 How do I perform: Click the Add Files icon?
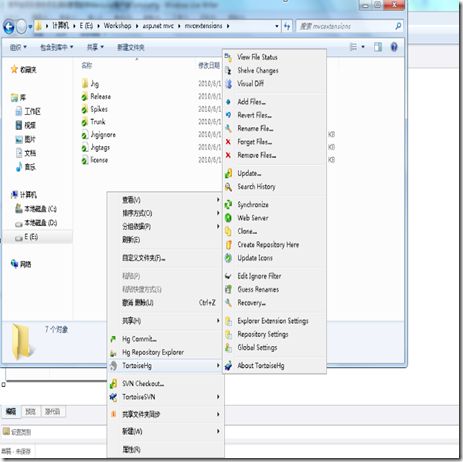point(228,102)
